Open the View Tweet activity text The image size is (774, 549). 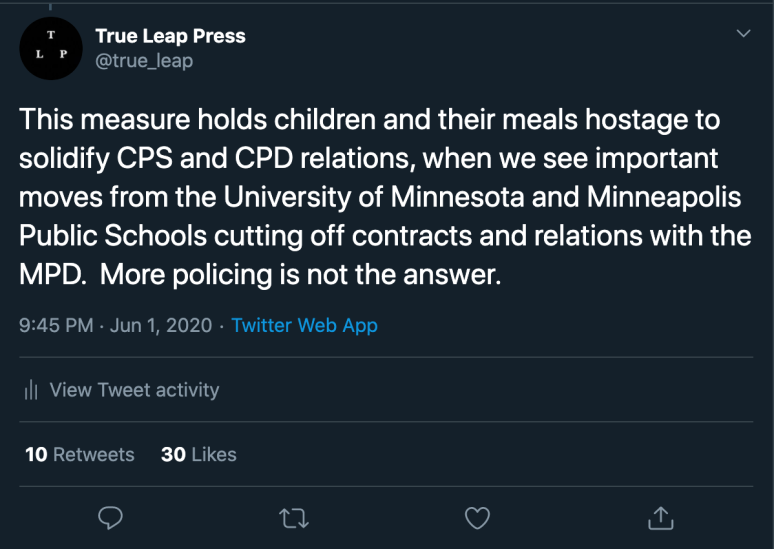click(134, 390)
